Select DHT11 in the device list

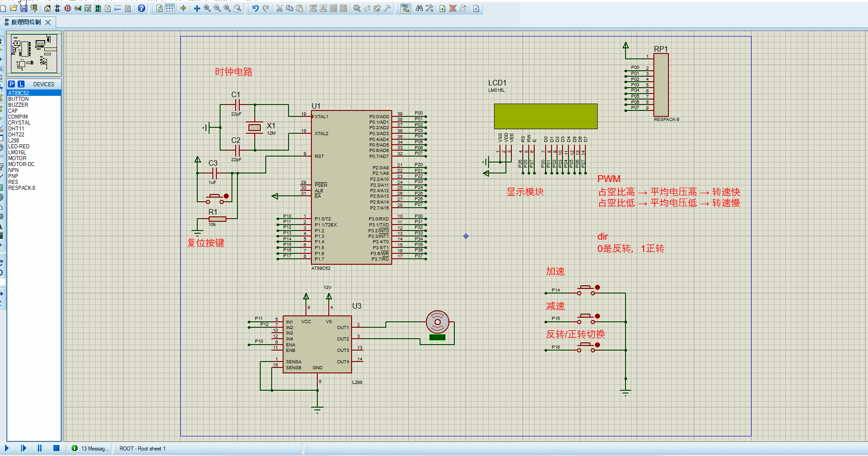click(34, 128)
